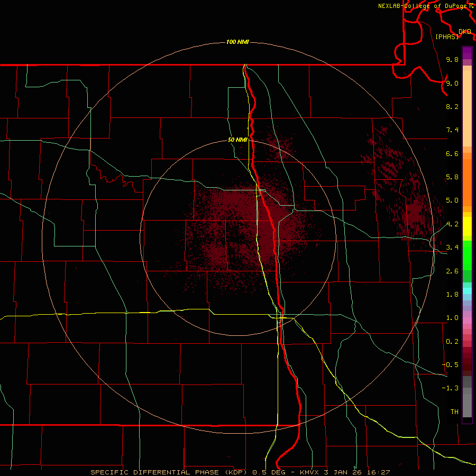The height and width of the screenshot is (476, 476).
Task: Click the 1.8 scale label
Action: (x=452, y=295)
